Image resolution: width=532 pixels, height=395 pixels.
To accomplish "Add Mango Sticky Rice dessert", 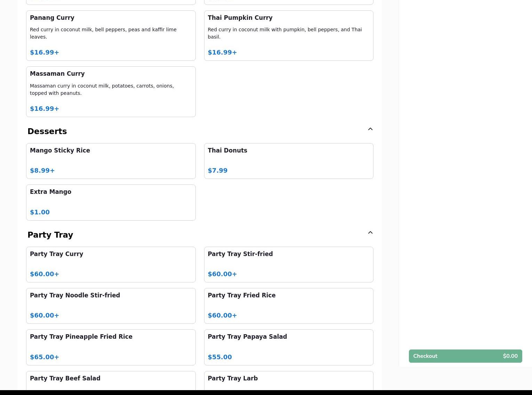I will (111, 161).
